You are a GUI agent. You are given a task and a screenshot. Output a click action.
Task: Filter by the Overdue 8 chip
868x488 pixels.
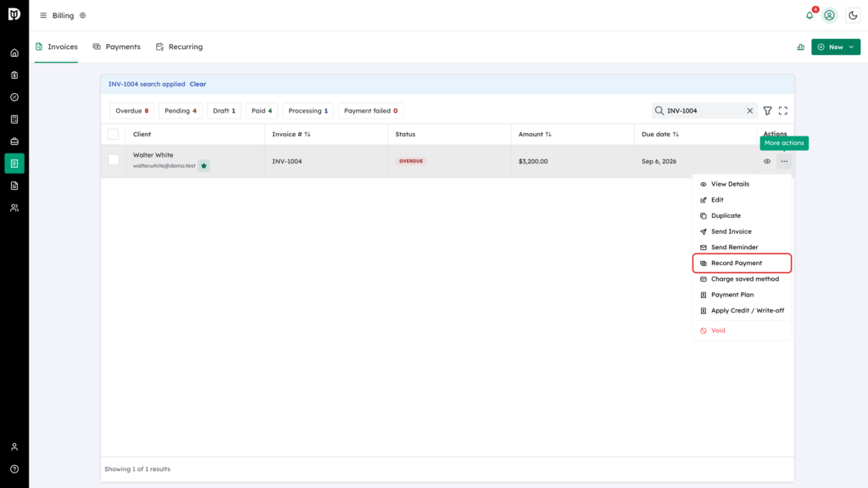(x=131, y=111)
